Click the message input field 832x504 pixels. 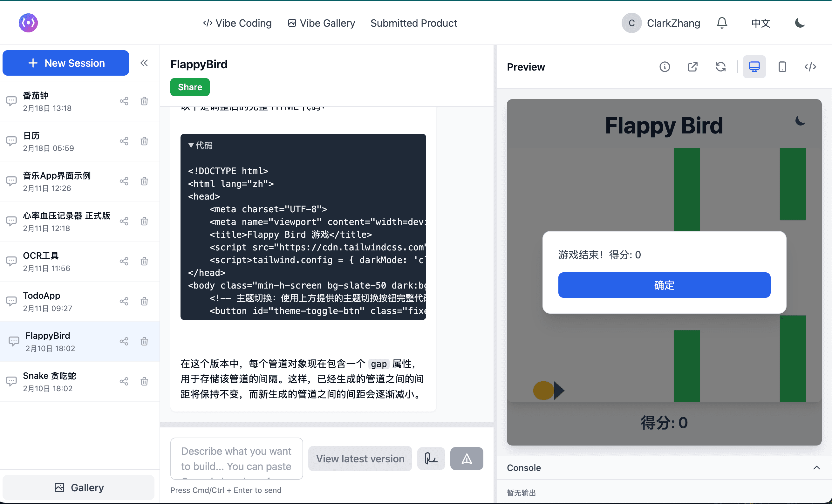[236, 459]
